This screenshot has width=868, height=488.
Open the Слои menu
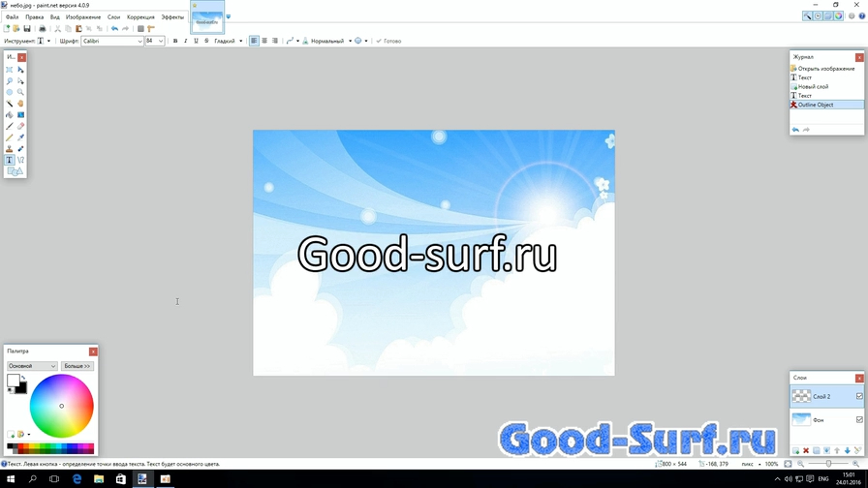[113, 17]
